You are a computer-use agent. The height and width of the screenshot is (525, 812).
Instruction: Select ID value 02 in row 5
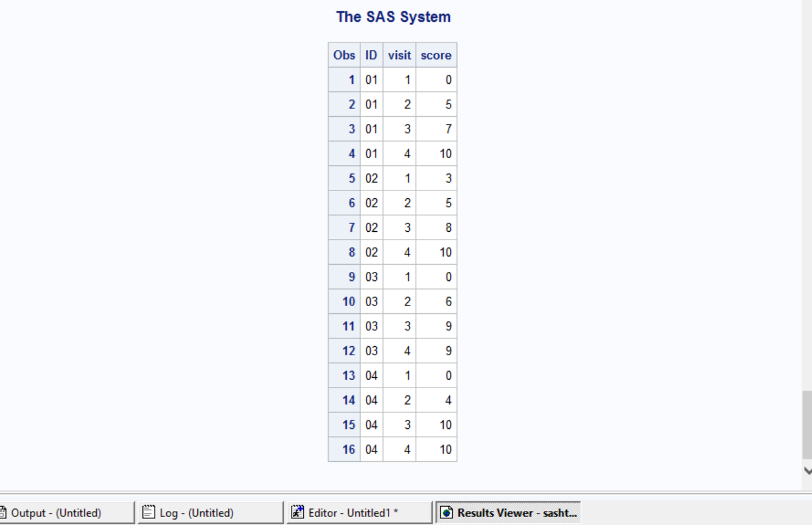(x=371, y=178)
